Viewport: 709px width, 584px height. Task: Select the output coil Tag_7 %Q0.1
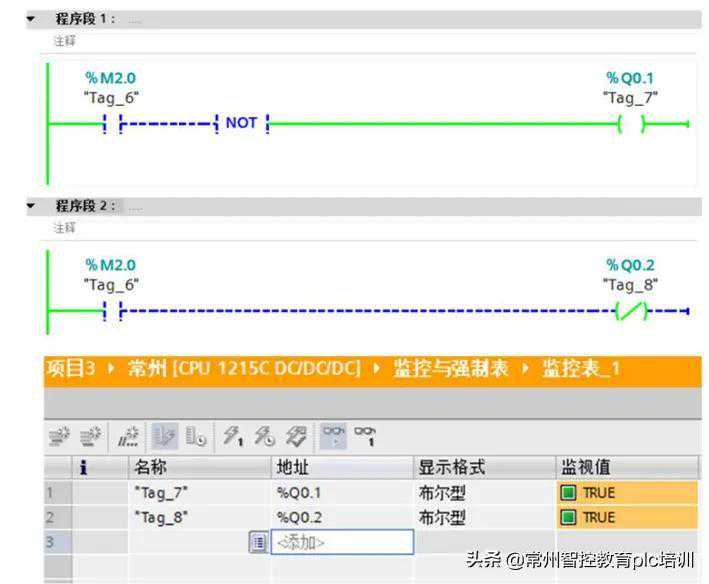(x=631, y=123)
